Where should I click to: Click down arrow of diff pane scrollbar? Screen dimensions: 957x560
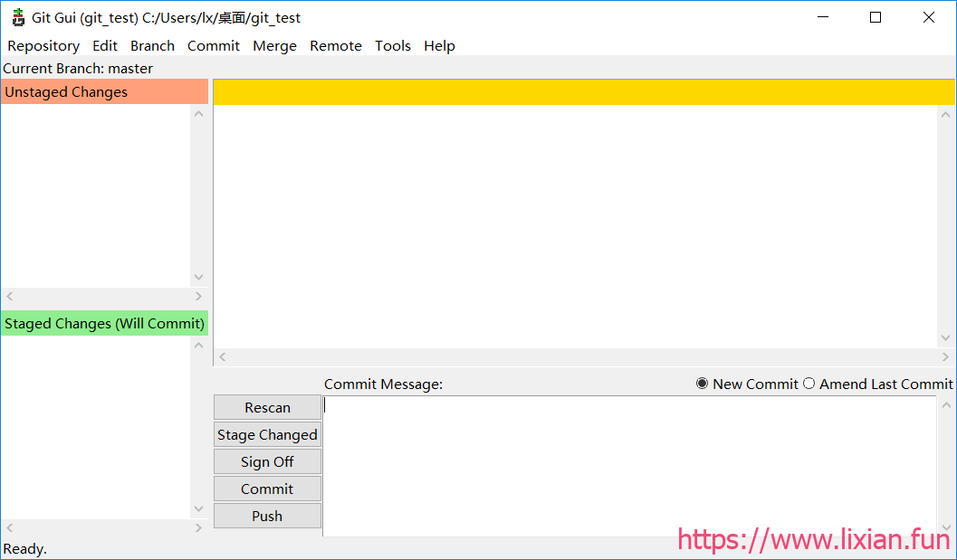[946, 338]
